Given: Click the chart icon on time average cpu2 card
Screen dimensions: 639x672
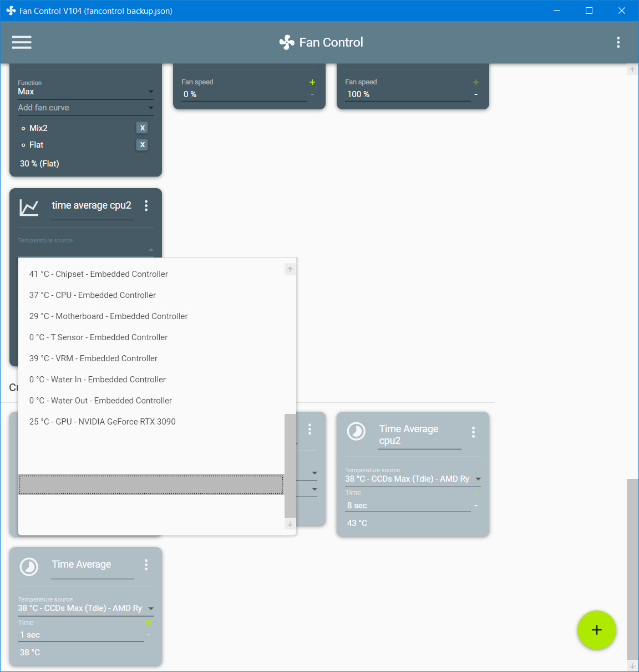Looking at the screenshot, I should pos(29,206).
